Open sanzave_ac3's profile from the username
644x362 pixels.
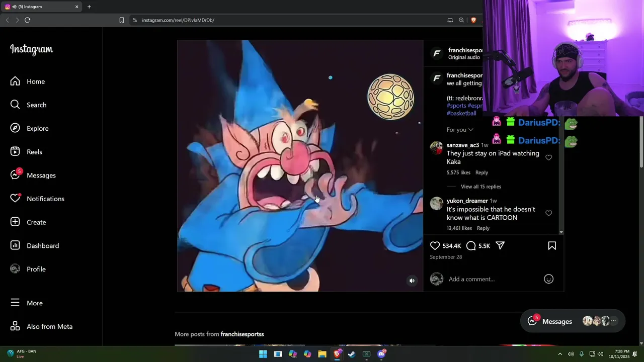tap(463, 145)
